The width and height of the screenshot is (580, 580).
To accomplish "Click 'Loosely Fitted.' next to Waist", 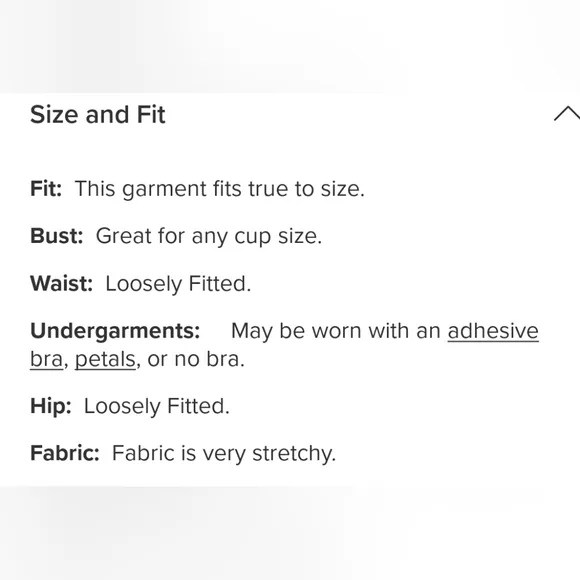I will point(178,284).
